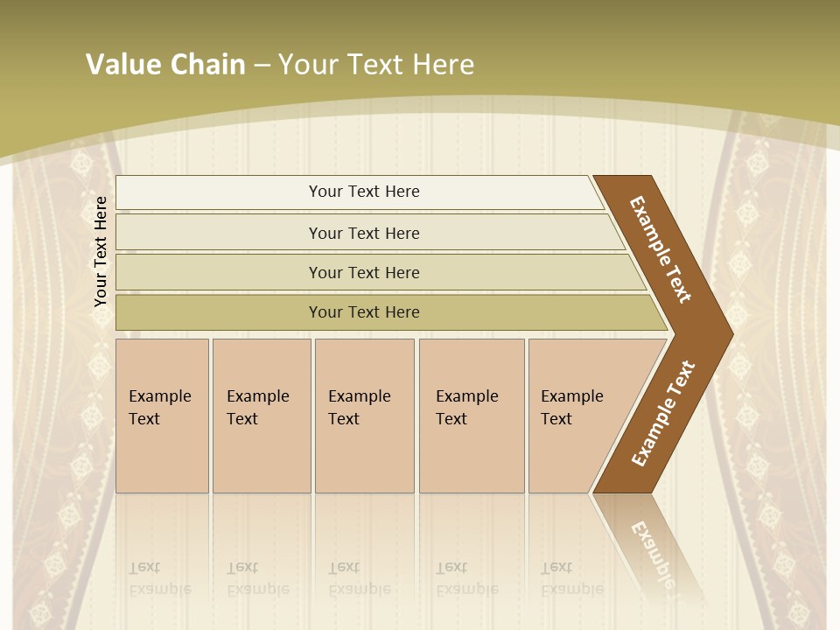Select the lower brown chevron 'Example Text'
The height and width of the screenshot is (630, 840).
[663, 414]
